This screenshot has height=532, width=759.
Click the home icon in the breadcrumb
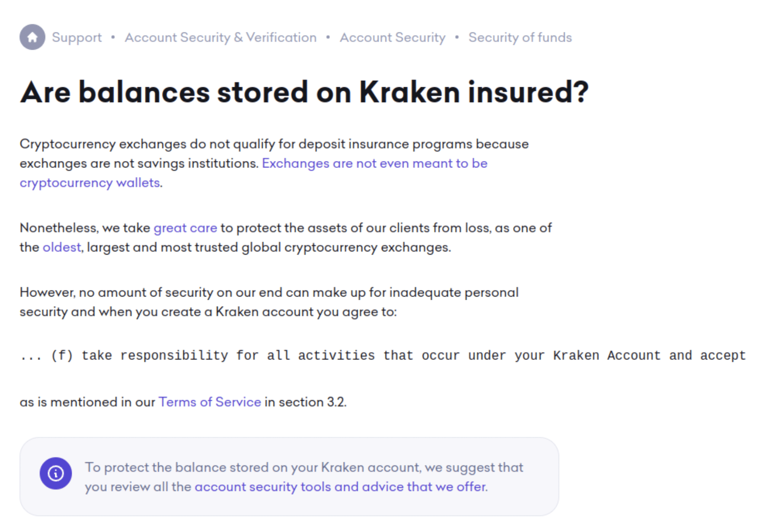(x=32, y=37)
